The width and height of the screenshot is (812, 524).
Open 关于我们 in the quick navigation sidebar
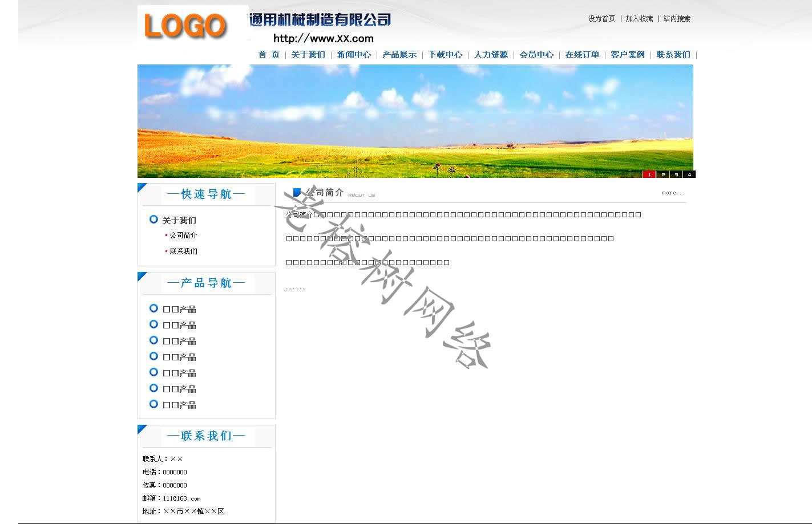click(x=179, y=220)
